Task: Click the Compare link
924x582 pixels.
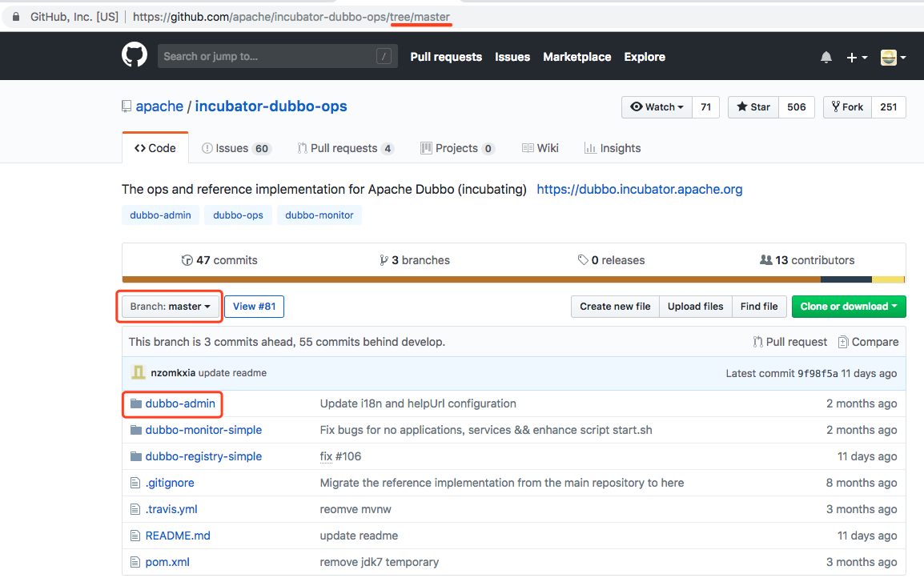Action: [x=869, y=342]
